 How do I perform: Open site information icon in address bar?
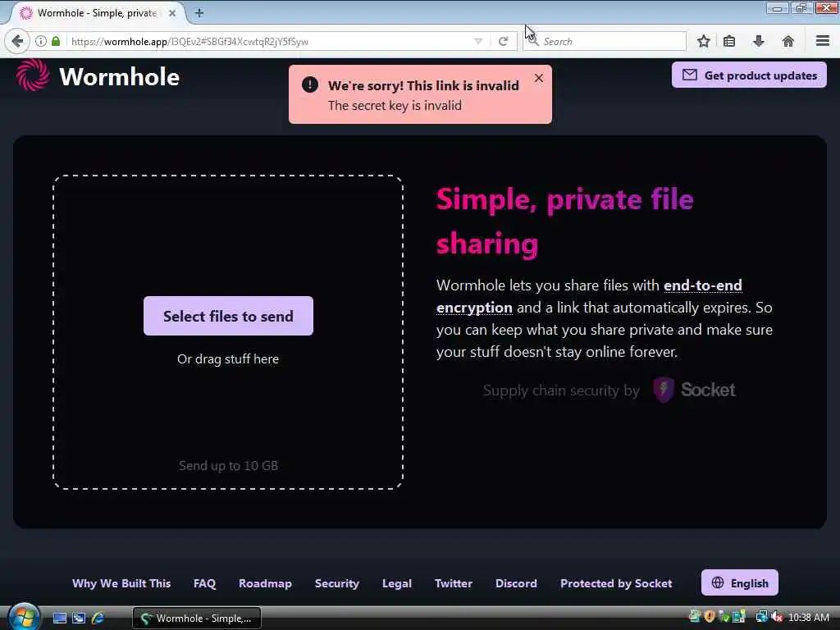point(41,41)
